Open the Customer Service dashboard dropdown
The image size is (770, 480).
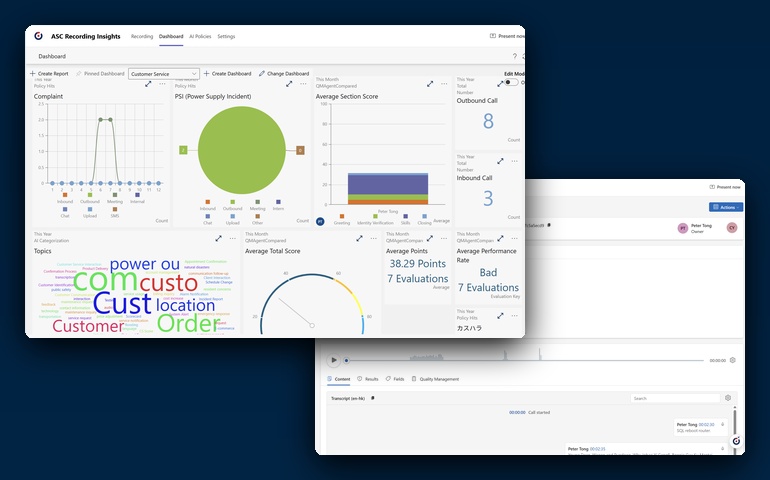pyautogui.click(x=164, y=74)
